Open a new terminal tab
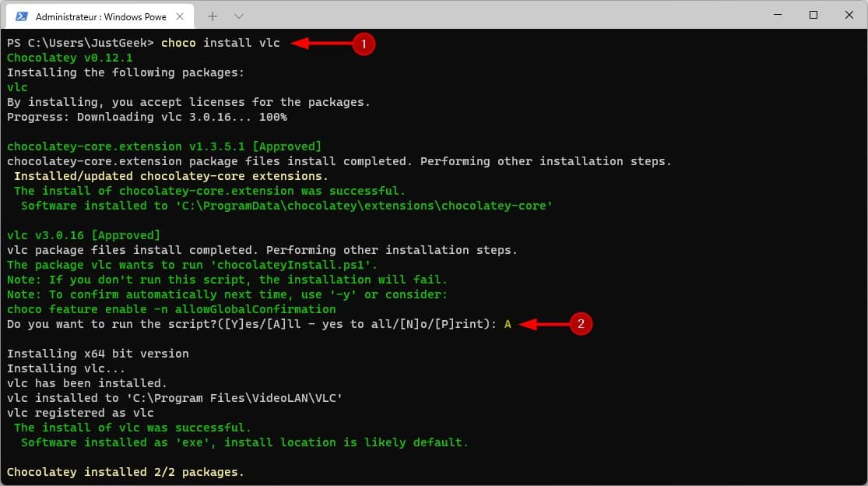Screen dimensions: 868x486 click(213, 16)
